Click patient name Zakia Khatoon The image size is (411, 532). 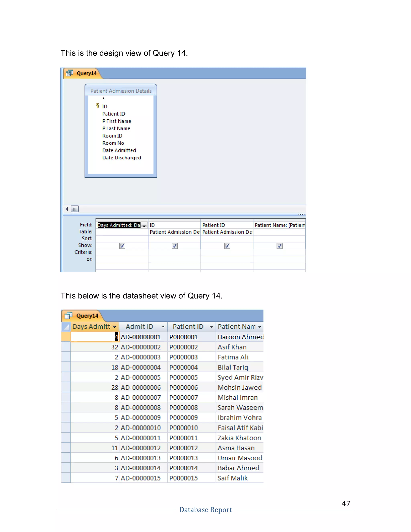[239, 438]
